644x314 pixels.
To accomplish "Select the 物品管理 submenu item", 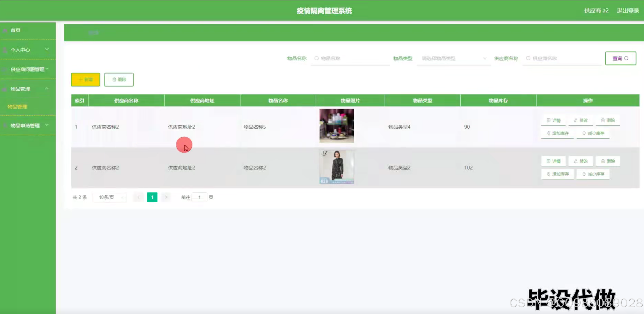I will (x=17, y=107).
